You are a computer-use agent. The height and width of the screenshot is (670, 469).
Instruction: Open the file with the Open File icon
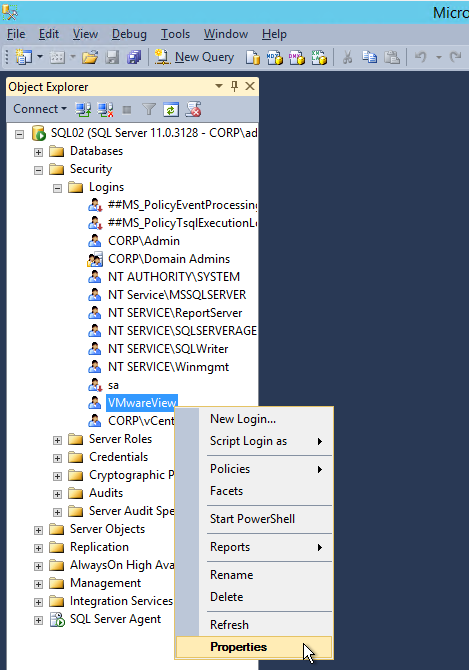click(x=90, y=57)
